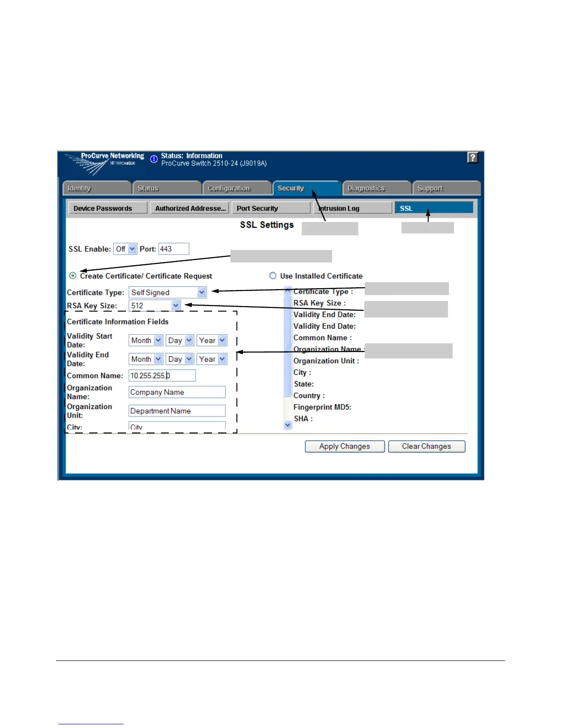Click ProCurve Switch 2510-24 (J9019A) text
The height and width of the screenshot is (728, 563).
(x=214, y=163)
